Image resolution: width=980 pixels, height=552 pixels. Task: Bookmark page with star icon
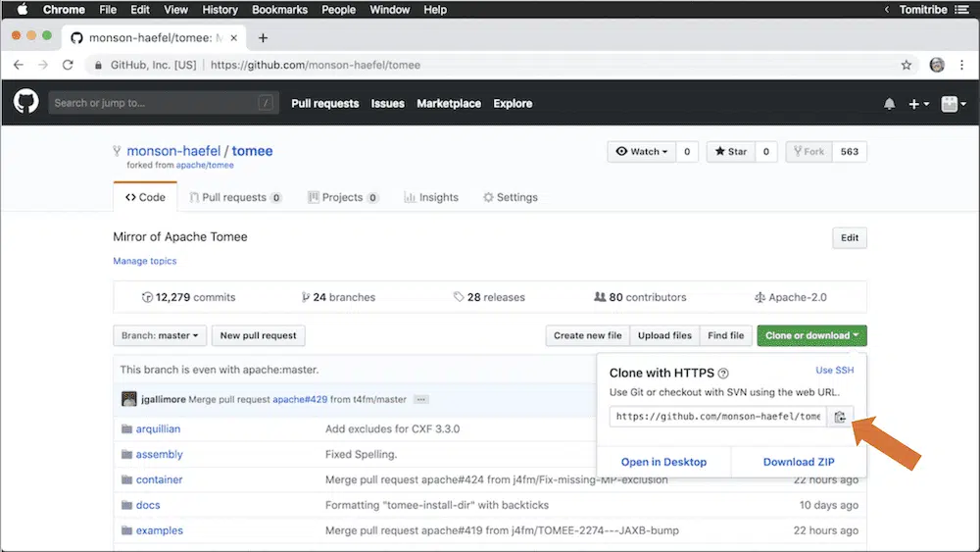(x=906, y=65)
